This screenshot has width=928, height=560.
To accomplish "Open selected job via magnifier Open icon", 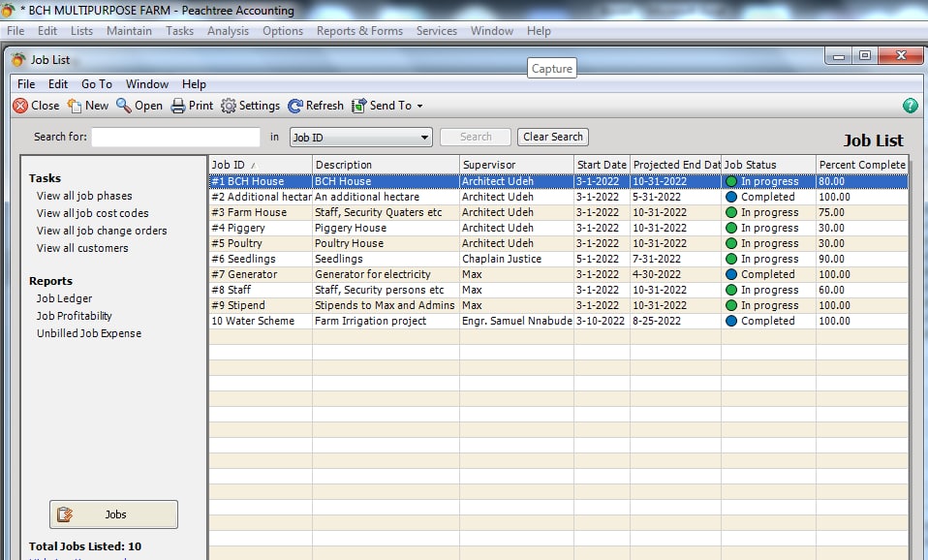I will click(x=124, y=106).
